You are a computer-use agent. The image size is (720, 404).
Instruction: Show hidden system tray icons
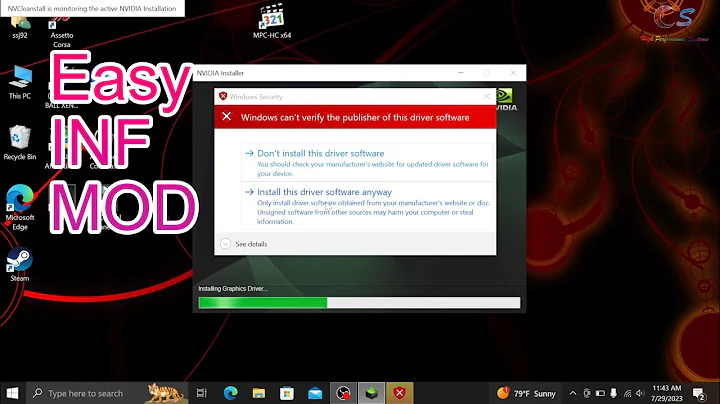tap(573, 393)
